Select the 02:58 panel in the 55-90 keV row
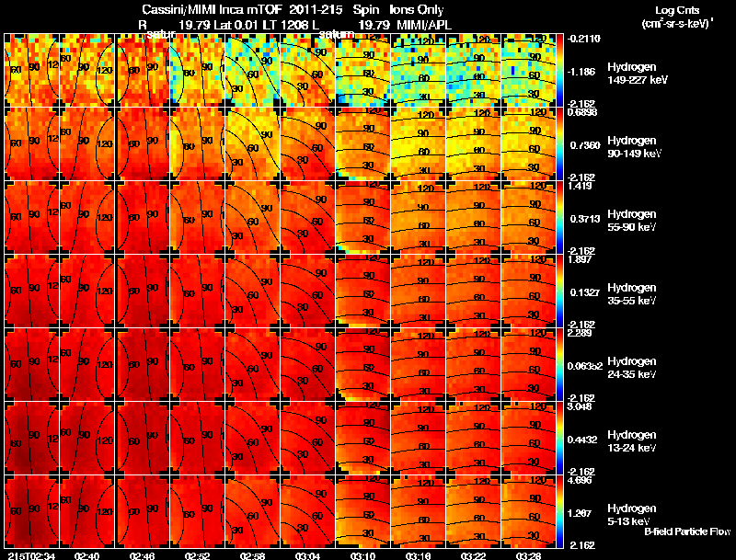 point(252,217)
